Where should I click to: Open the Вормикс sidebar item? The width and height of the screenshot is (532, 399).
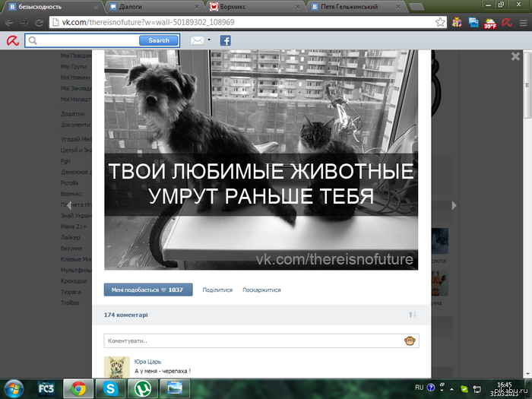click(71, 194)
